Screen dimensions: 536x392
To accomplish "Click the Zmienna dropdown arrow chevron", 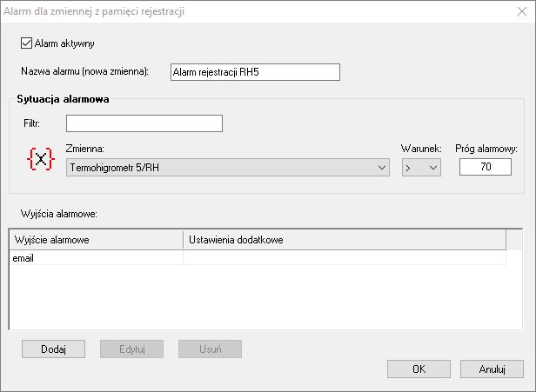I will coord(382,168).
